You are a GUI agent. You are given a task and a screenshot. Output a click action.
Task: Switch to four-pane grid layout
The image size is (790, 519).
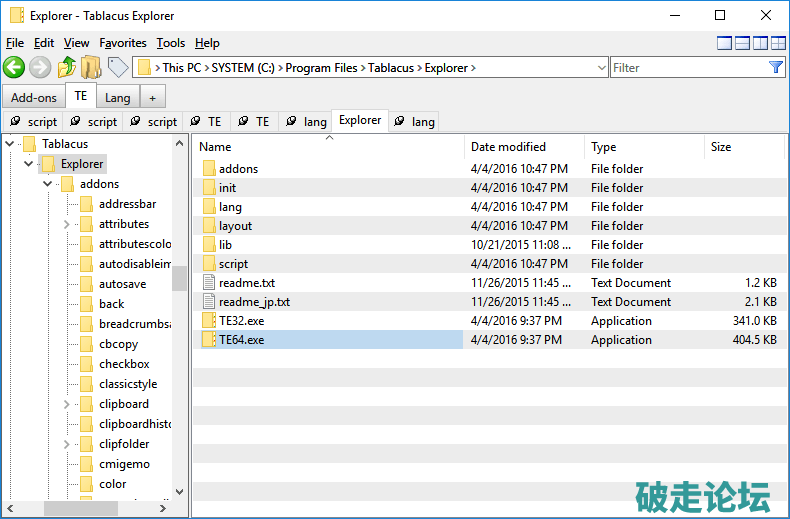778,43
